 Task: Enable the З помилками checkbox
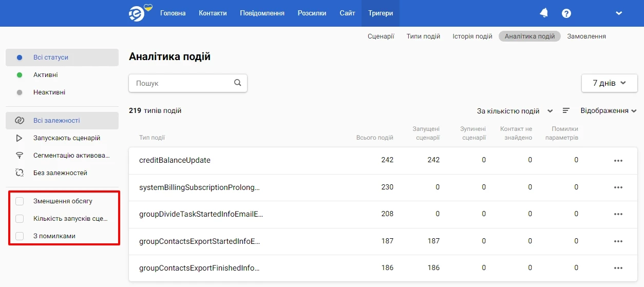20,236
